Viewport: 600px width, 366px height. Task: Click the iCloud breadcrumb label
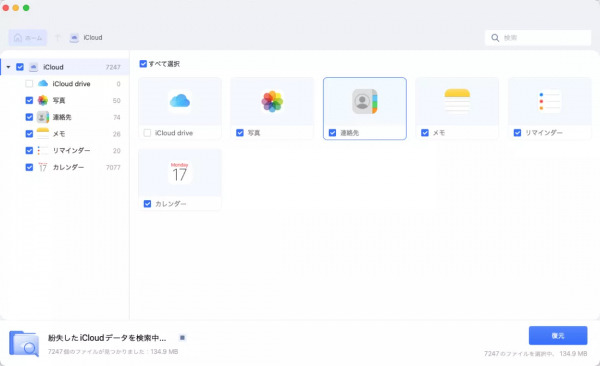pos(93,38)
